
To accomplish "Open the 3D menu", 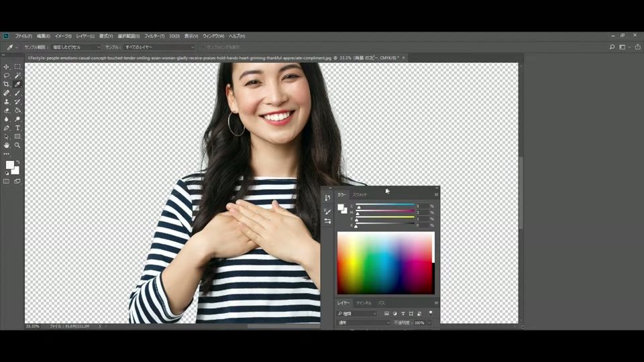I will pos(174,36).
